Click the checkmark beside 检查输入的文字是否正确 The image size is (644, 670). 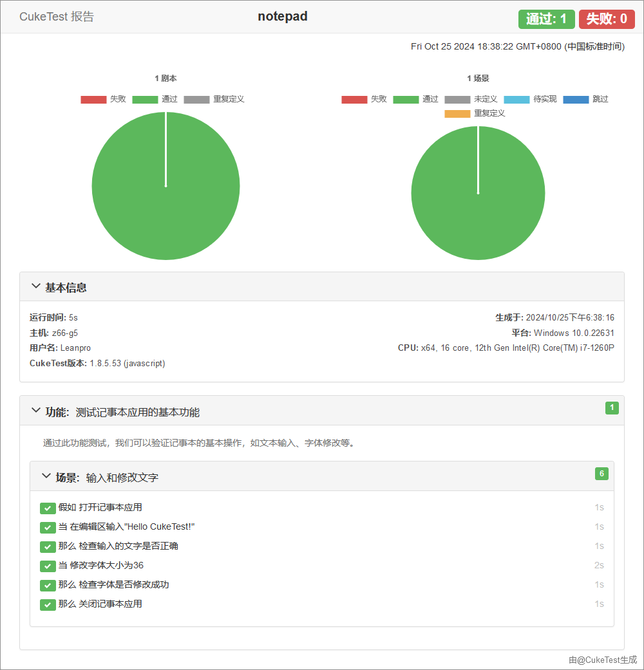[x=48, y=546]
